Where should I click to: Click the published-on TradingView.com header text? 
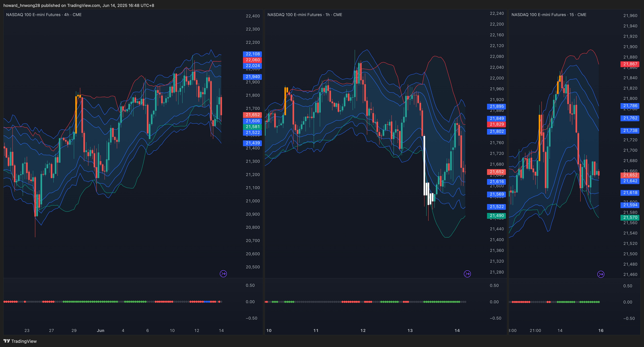[78, 5]
